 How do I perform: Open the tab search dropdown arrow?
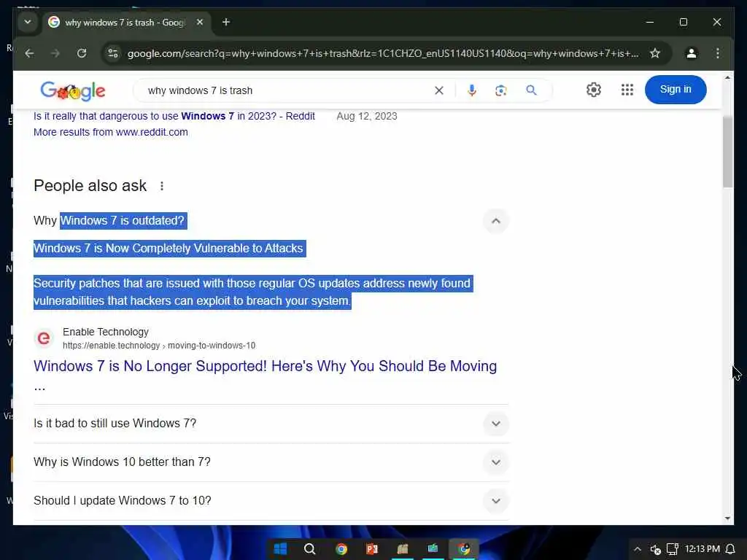tap(28, 22)
